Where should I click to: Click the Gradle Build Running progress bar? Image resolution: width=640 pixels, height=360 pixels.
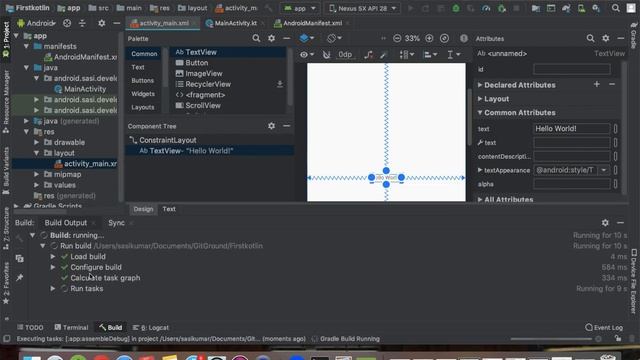coord(551,339)
